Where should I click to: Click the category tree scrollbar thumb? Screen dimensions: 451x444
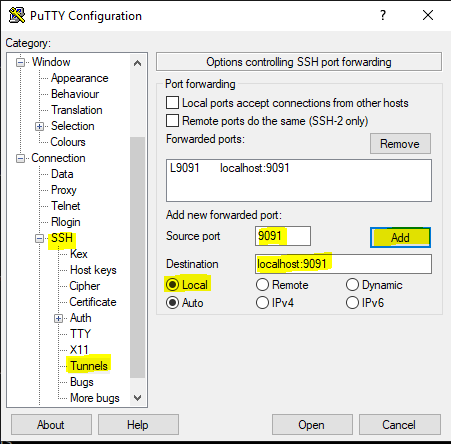coord(137,257)
